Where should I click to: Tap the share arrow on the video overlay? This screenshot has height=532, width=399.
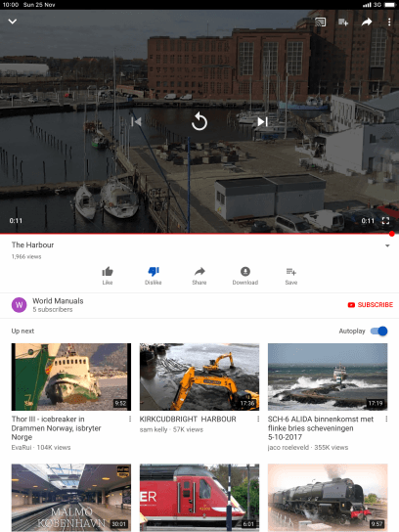point(367,22)
